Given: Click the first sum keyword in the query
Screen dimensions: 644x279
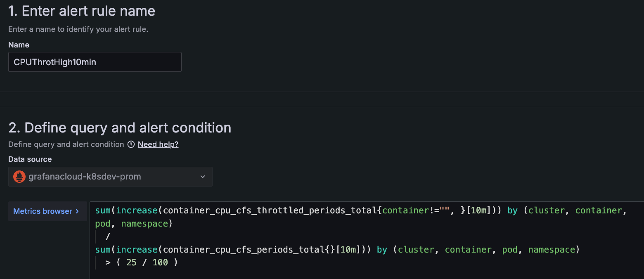Looking at the screenshot, I should click(x=103, y=210).
